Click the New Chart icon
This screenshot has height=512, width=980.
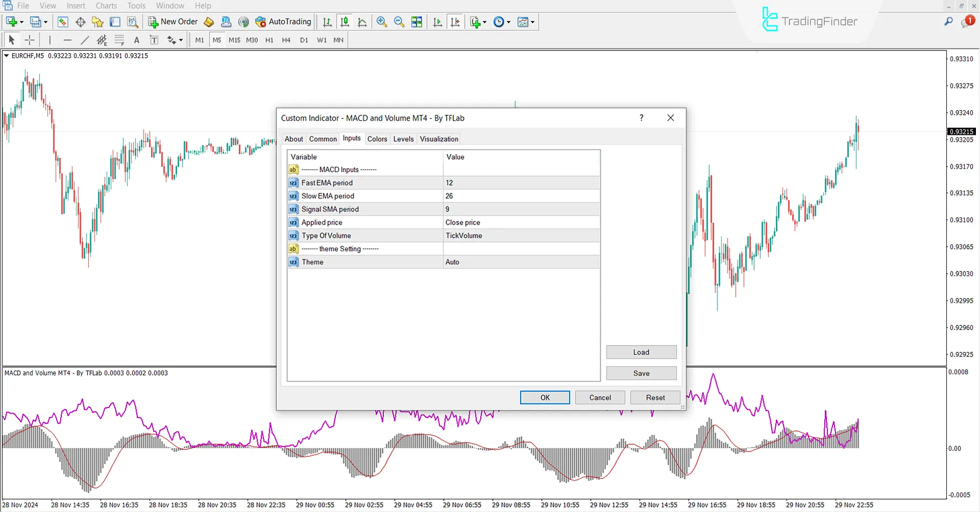[11, 22]
